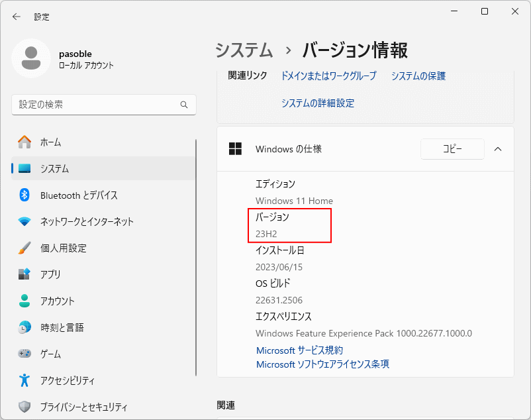
Task: Click the search magnifier icon
Action: [184, 105]
